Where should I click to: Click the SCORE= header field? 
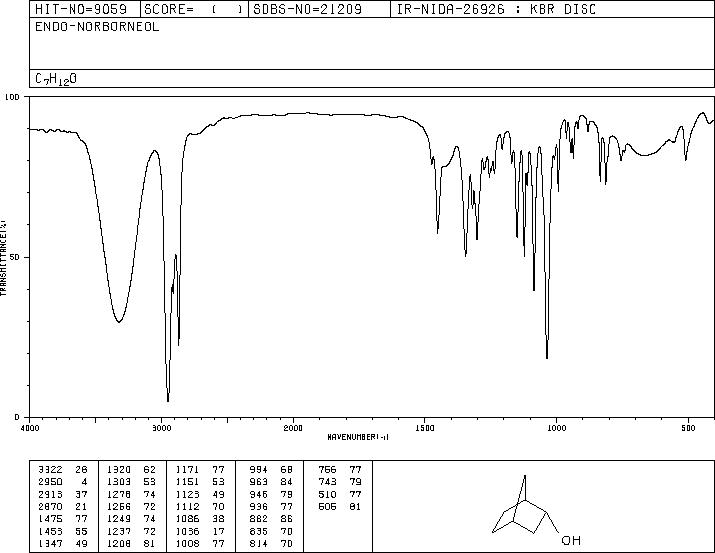195,9
